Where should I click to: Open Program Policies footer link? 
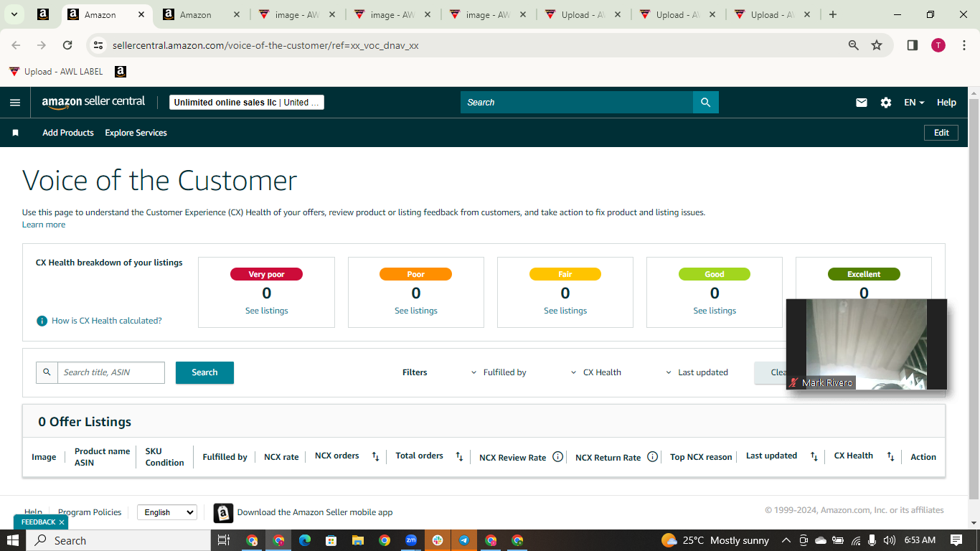click(x=90, y=512)
